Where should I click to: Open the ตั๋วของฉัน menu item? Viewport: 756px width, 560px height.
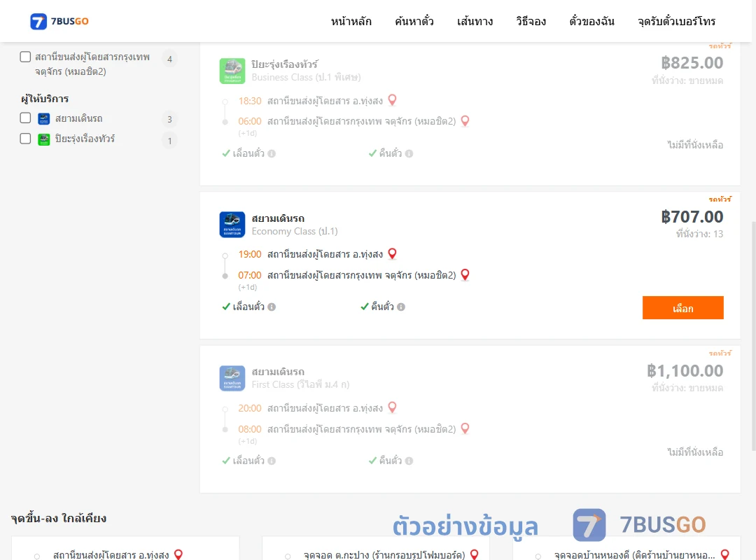click(x=591, y=21)
